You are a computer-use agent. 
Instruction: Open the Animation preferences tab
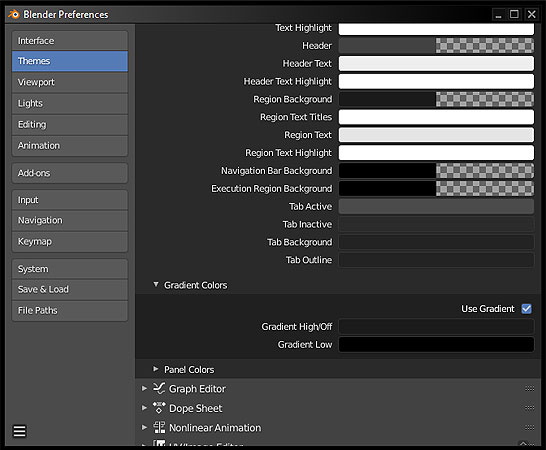(70, 146)
